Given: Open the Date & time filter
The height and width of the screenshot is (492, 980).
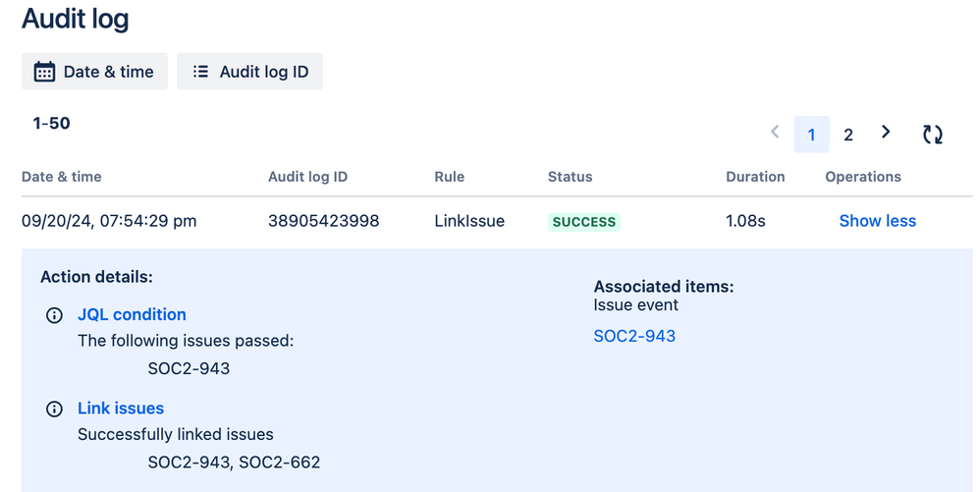Looking at the screenshot, I should coord(94,72).
